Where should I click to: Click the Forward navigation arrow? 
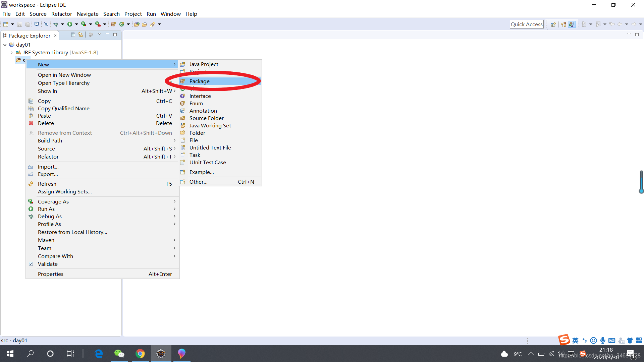pyautogui.click(x=634, y=24)
